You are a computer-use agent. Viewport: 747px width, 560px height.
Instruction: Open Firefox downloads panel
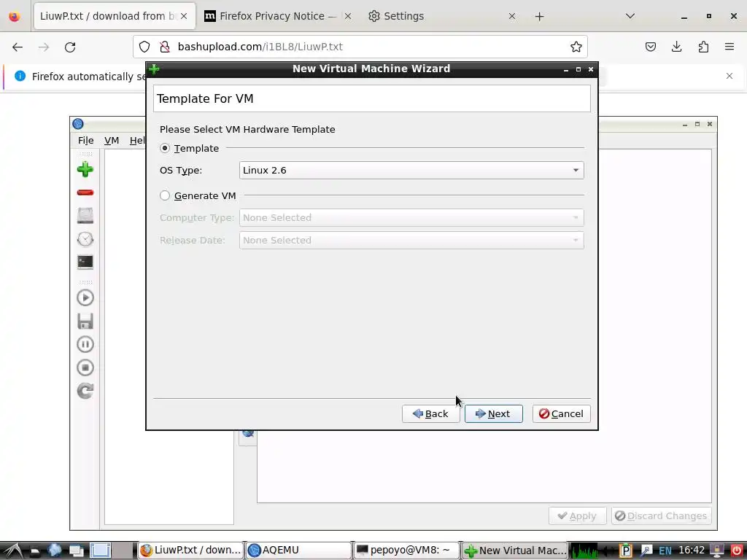tap(676, 47)
